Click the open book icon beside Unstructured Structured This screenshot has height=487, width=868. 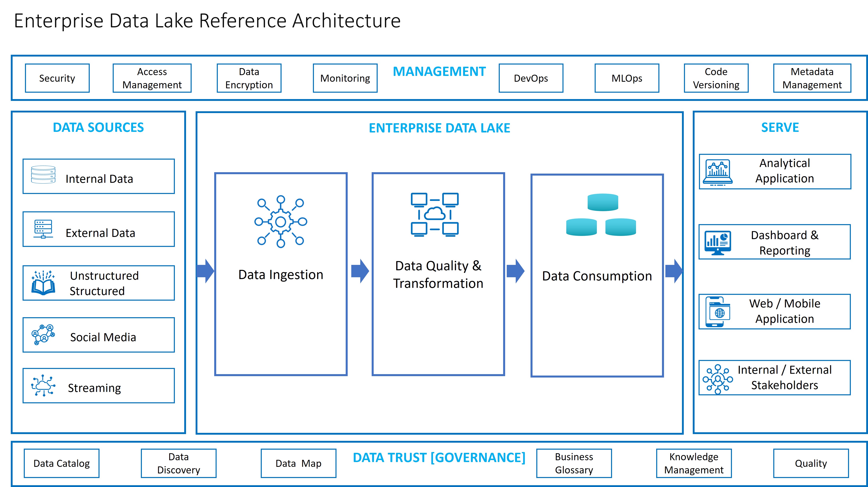pyautogui.click(x=43, y=283)
